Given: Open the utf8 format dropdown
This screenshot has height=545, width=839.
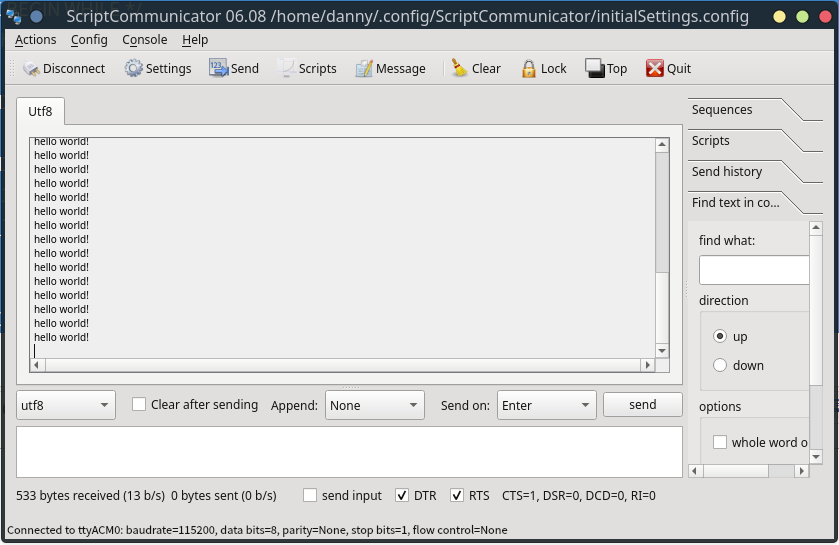Looking at the screenshot, I should point(66,405).
